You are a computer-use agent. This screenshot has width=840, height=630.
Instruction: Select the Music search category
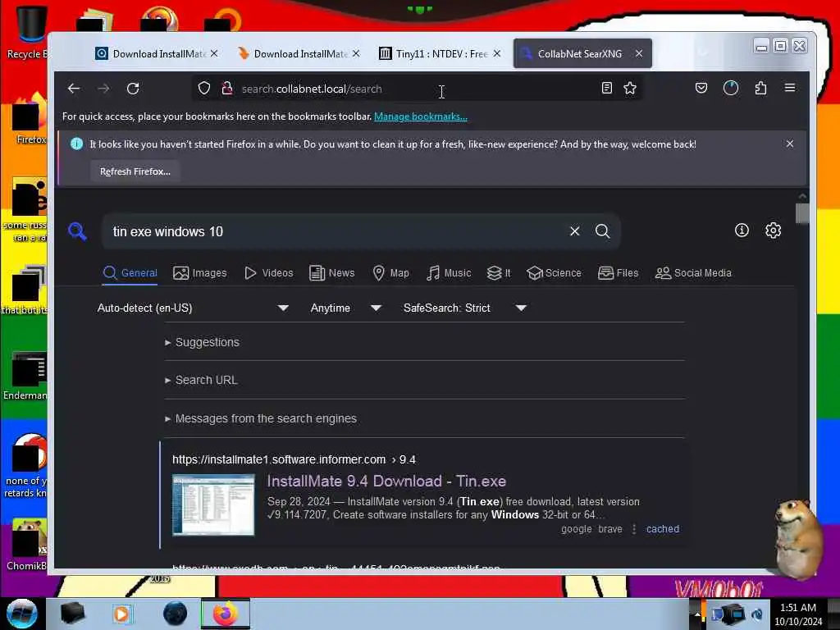pos(449,272)
